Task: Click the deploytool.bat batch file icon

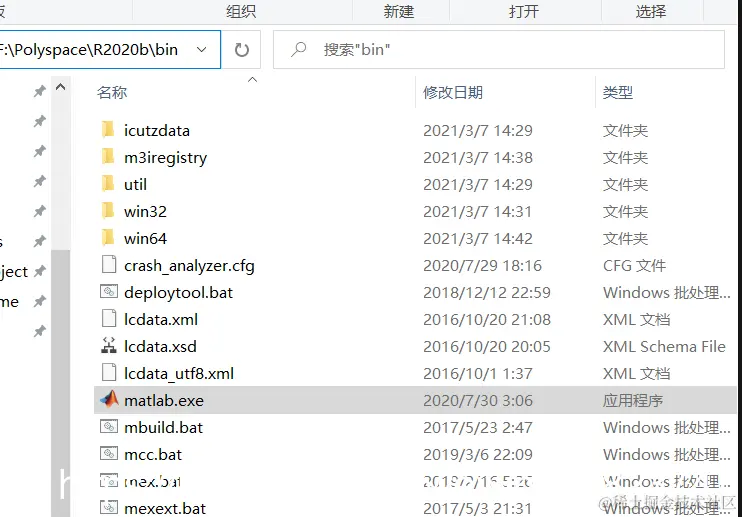Action: (109, 291)
